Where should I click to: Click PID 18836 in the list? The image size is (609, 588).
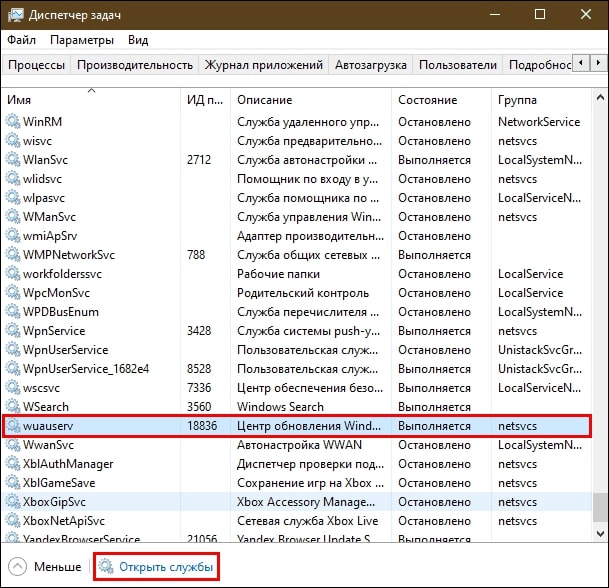pyautogui.click(x=202, y=426)
